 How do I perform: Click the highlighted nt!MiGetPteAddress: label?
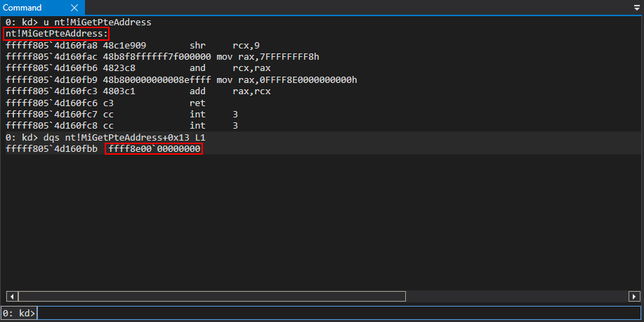click(56, 34)
